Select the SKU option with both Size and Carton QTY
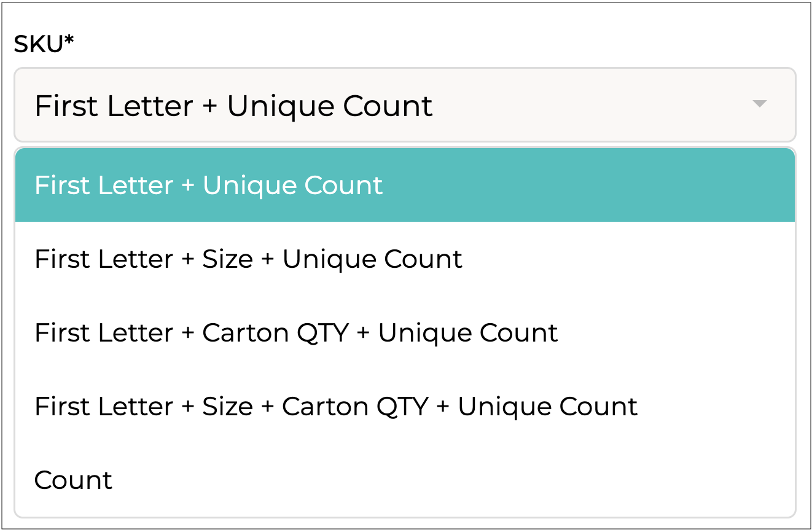The width and height of the screenshot is (812, 532). pos(336,407)
